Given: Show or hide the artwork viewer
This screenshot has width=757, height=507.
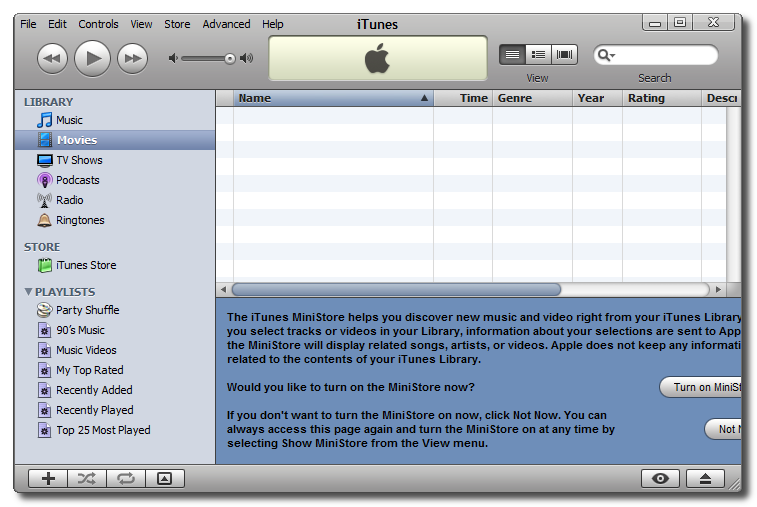Looking at the screenshot, I should pyautogui.click(x=165, y=479).
